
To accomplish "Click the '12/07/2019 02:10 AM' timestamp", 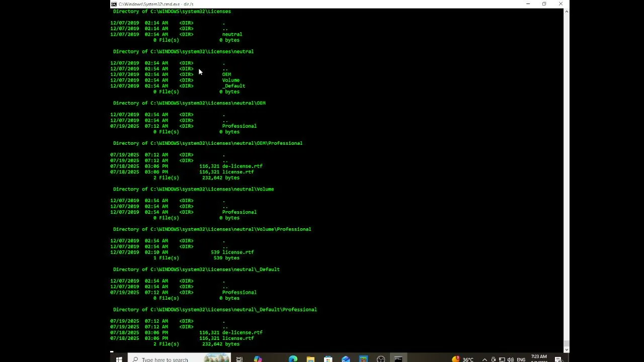I will point(139,252).
